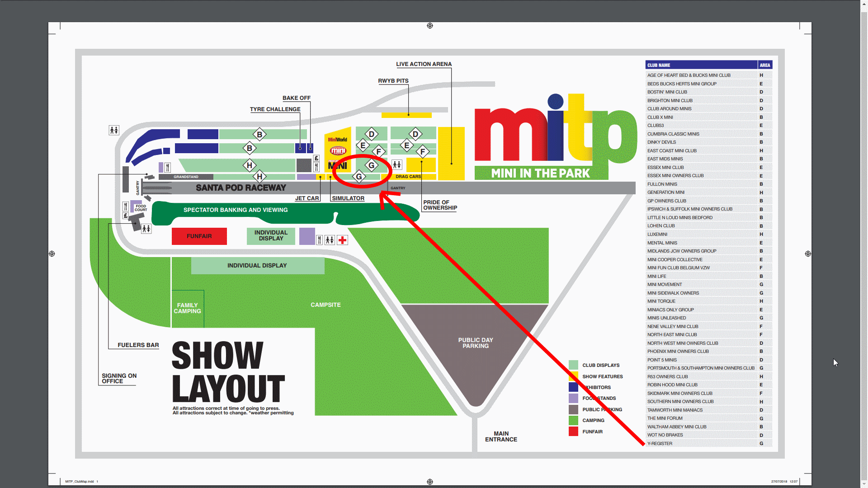Select the WOT NO BRAKES row
Viewport: 868px width, 488px height.
[708, 435]
